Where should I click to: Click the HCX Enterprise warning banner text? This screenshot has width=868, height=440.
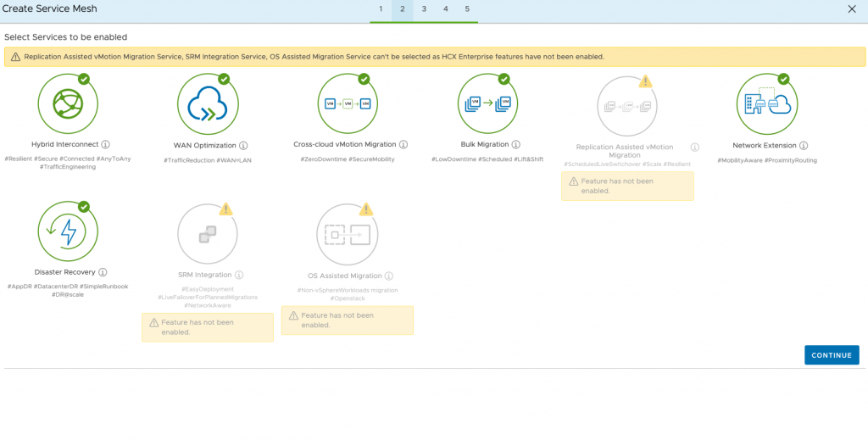pos(314,57)
